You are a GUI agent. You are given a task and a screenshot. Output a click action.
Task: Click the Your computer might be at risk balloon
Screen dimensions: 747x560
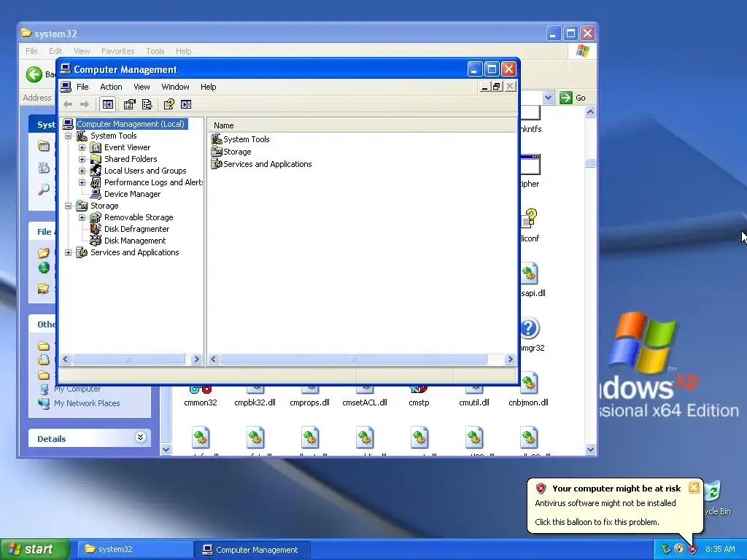tap(614, 505)
